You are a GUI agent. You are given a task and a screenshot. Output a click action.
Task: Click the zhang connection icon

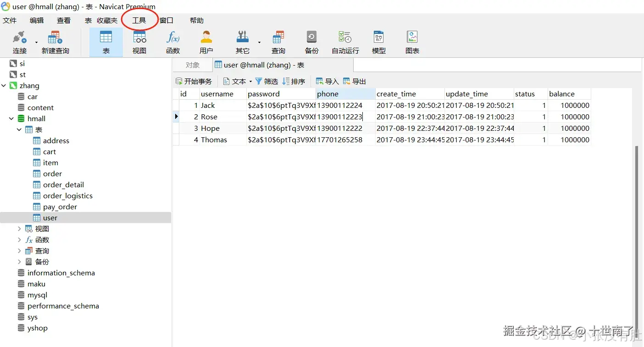[13, 85]
